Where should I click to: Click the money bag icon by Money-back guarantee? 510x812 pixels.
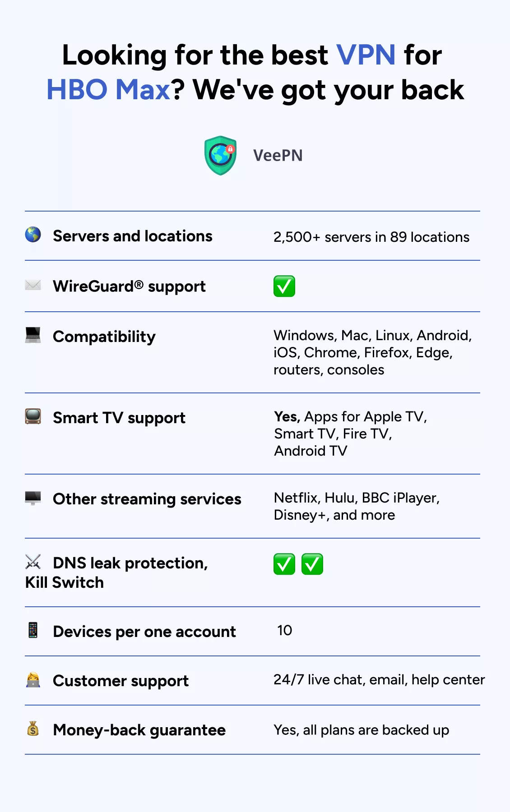[x=33, y=729]
